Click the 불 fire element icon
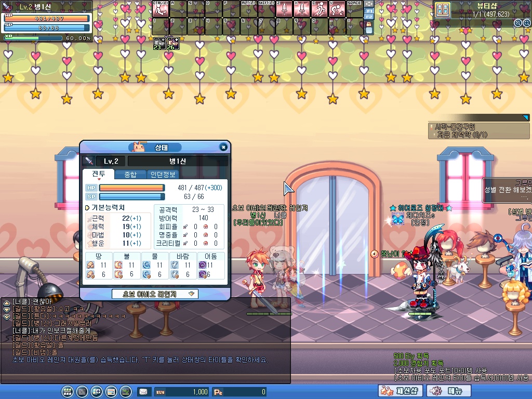Screen dimensions: 532x399 pyautogui.click(x=118, y=265)
